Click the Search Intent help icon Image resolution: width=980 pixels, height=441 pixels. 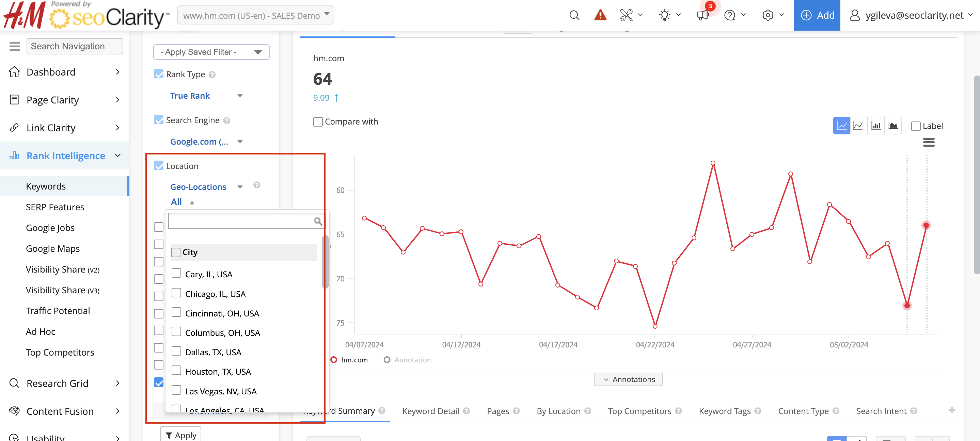(x=914, y=411)
